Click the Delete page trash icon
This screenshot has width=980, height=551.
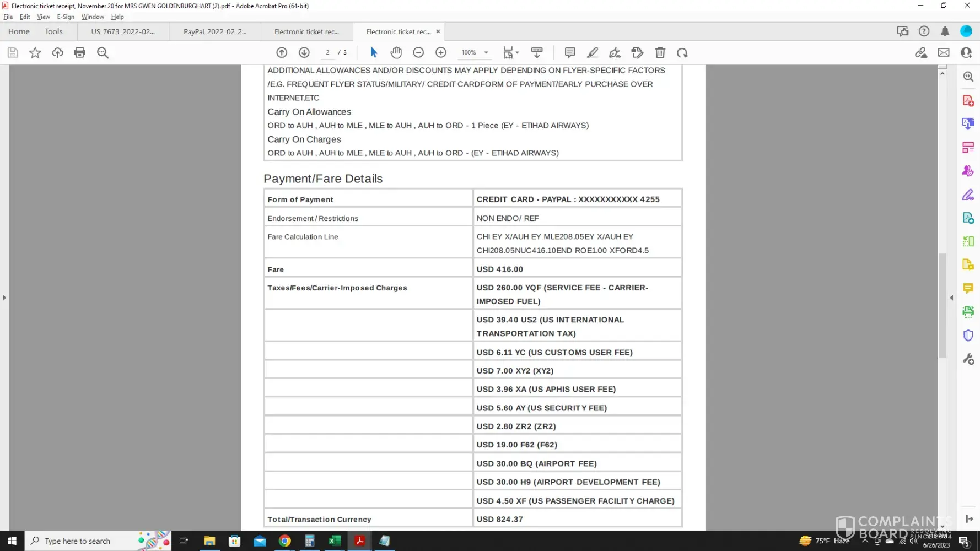pyautogui.click(x=660, y=53)
